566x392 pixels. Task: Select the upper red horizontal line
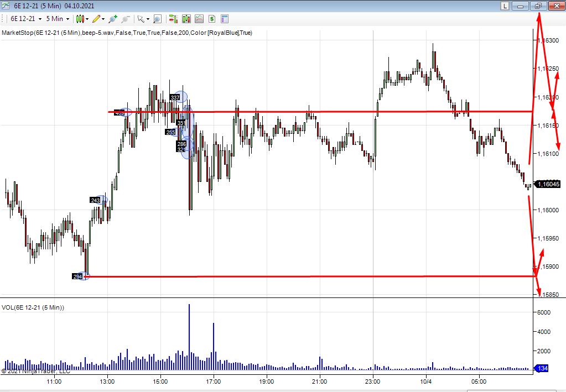coord(332,112)
